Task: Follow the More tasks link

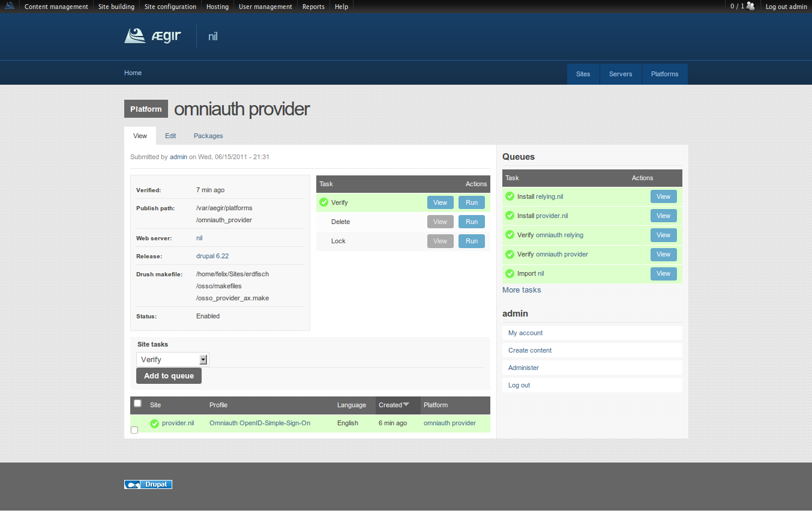Action: click(x=522, y=290)
